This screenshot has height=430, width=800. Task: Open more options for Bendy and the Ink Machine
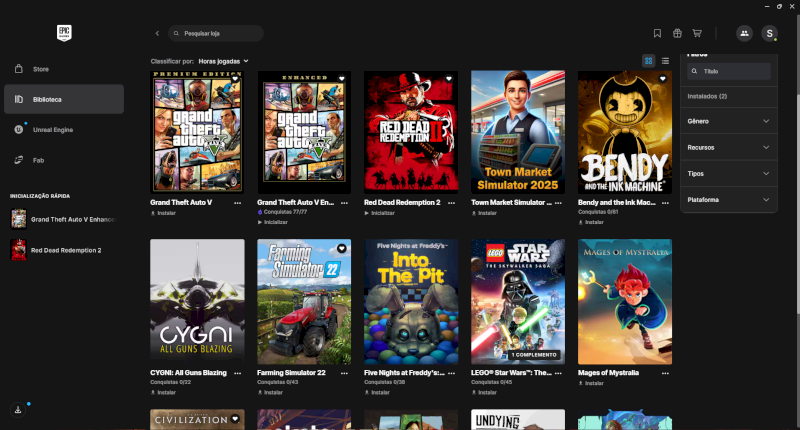665,203
